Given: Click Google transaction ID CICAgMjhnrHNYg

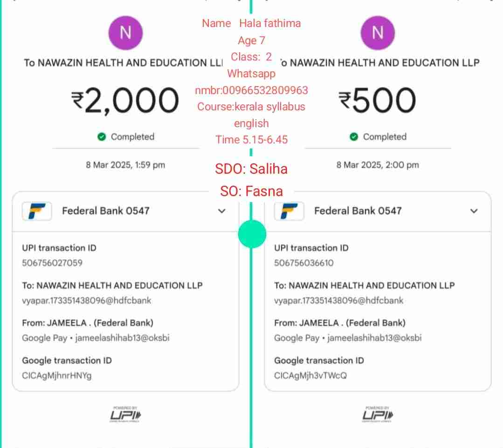Looking at the screenshot, I should pyautogui.click(x=57, y=375).
